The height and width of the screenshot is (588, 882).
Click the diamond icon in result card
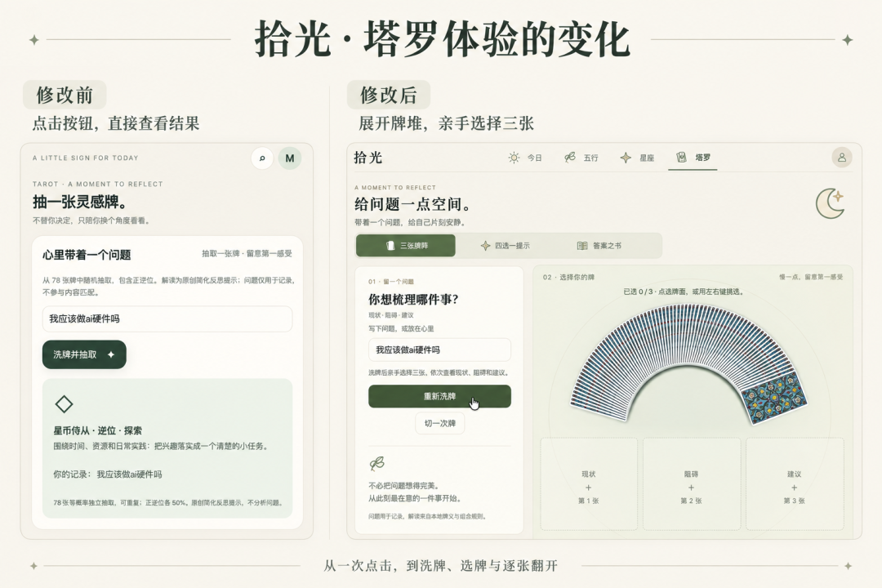(64, 404)
